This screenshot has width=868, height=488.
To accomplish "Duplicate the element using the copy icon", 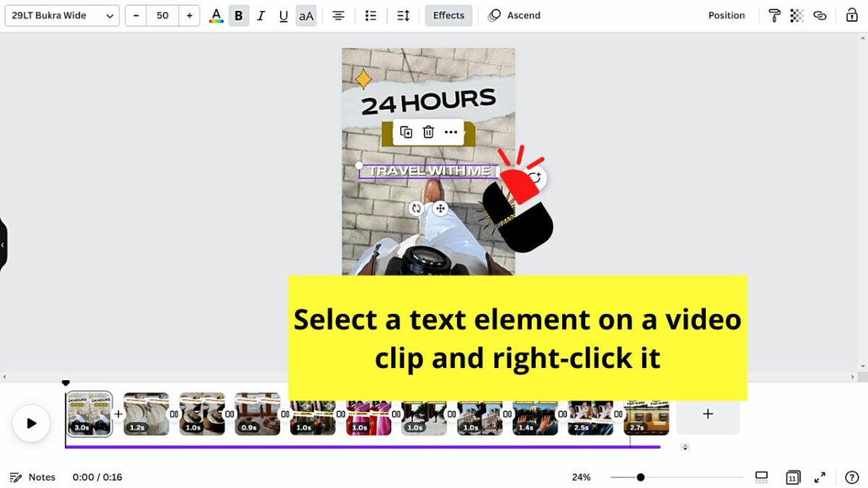I will [x=406, y=132].
